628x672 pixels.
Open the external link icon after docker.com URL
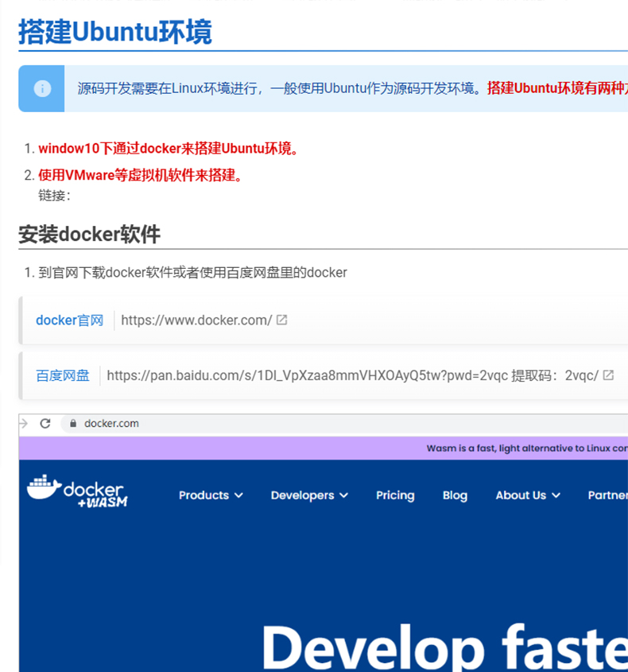281,320
